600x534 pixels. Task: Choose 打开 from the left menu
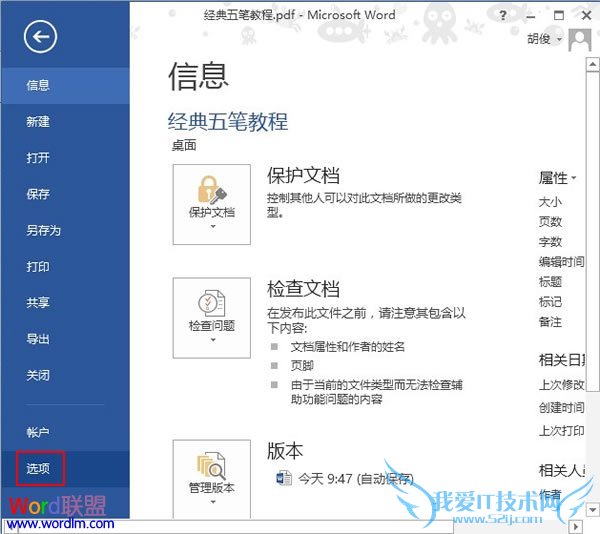(x=65, y=158)
